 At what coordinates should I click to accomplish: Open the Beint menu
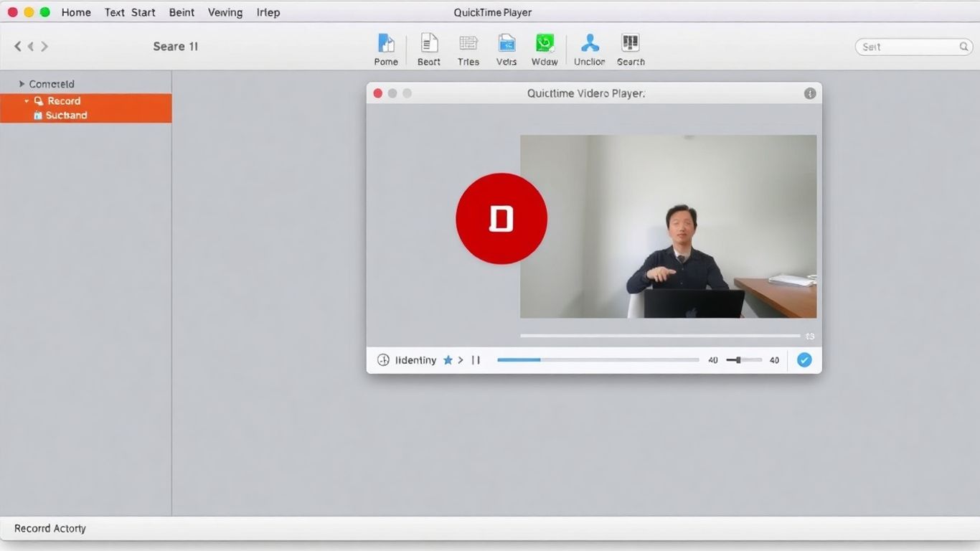point(181,12)
